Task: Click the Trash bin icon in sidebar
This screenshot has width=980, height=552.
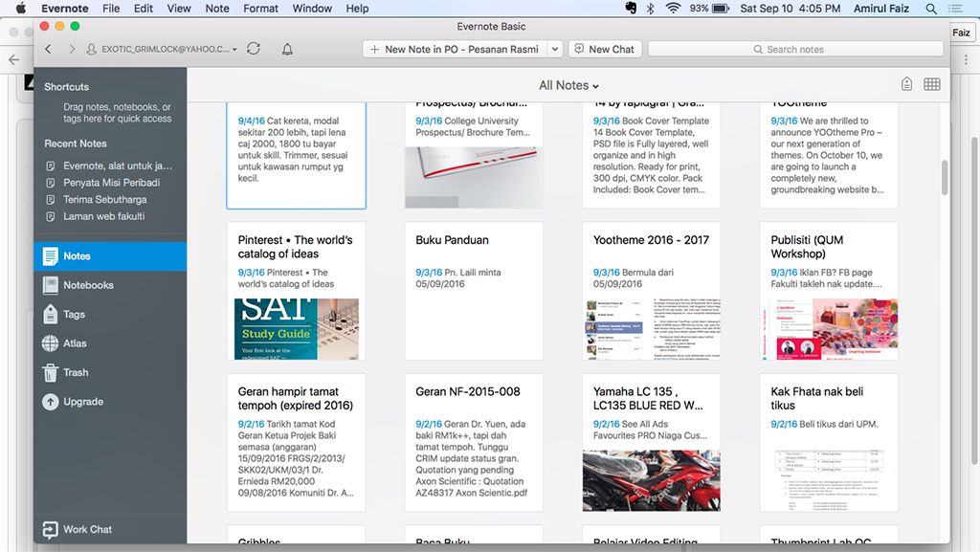Action: (x=51, y=372)
